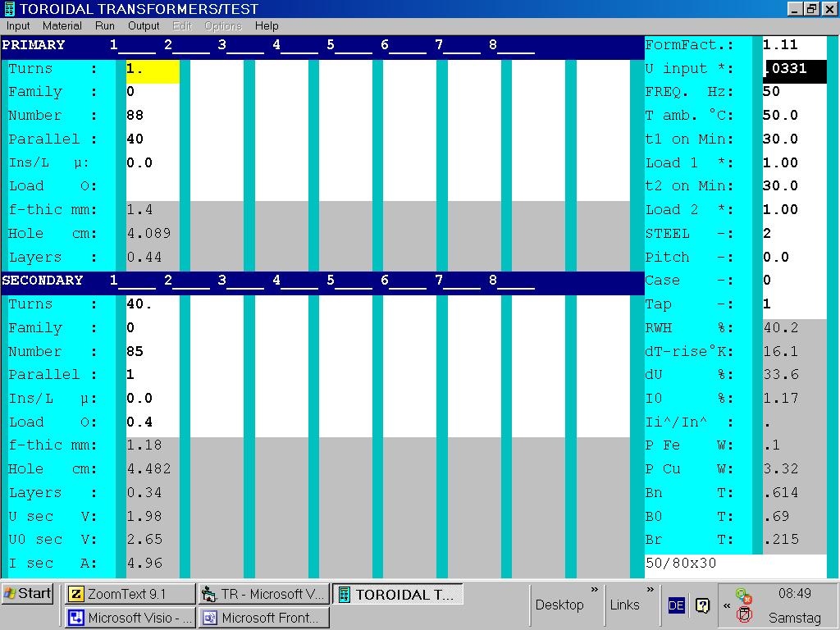Open the Run menu

104,25
